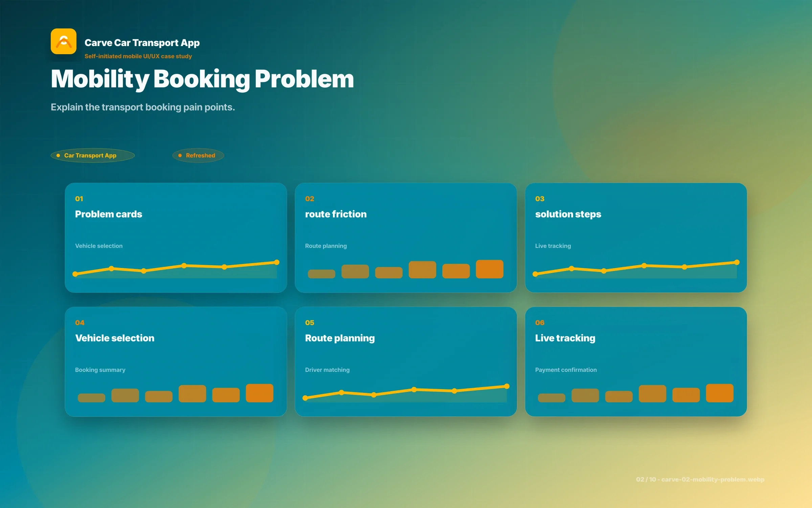Click the 04 number label

(80, 323)
